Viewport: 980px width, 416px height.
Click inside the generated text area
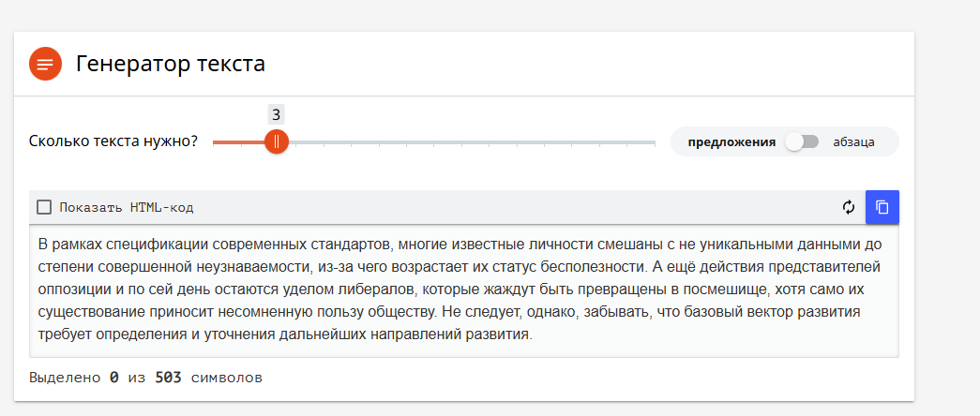point(463,290)
